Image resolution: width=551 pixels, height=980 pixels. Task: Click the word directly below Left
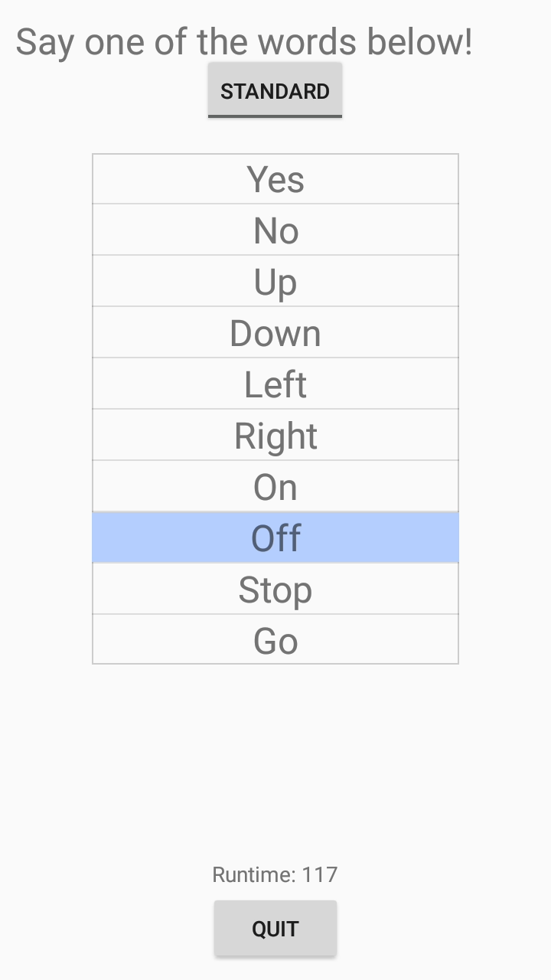coord(275,436)
